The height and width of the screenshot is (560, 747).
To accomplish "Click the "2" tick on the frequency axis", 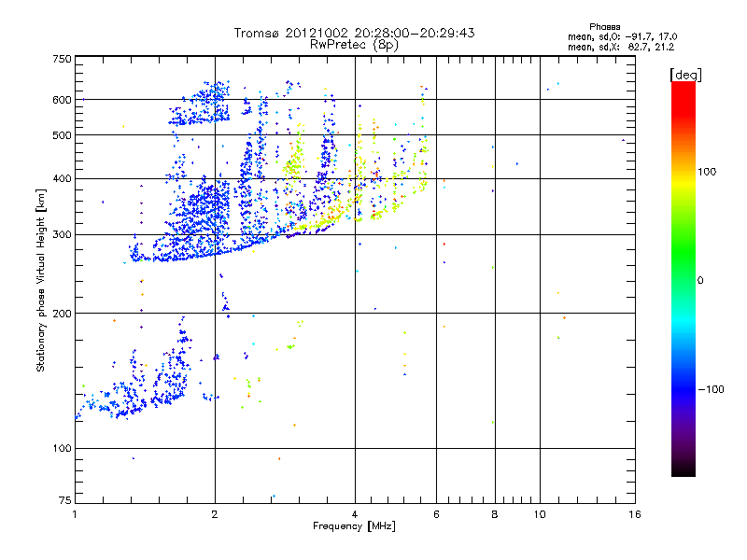I will point(215,514).
